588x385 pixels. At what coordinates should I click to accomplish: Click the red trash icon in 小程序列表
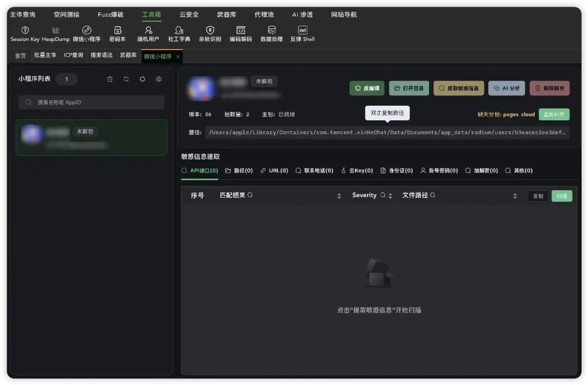(x=109, y=79)
